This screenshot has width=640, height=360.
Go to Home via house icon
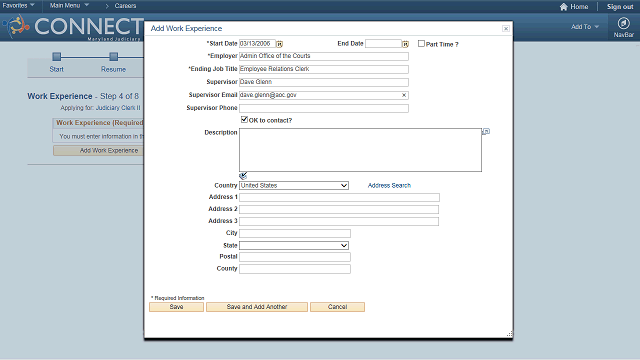coord(564,7)
